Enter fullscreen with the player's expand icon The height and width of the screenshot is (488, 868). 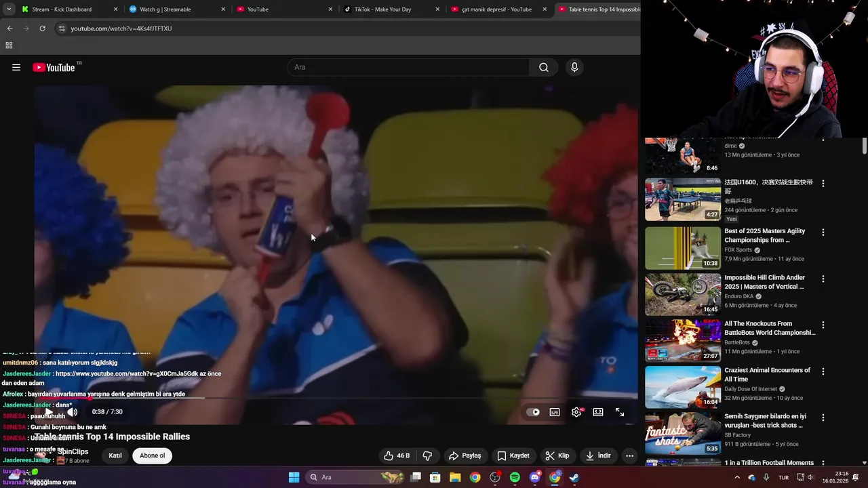tap(620, 412)
